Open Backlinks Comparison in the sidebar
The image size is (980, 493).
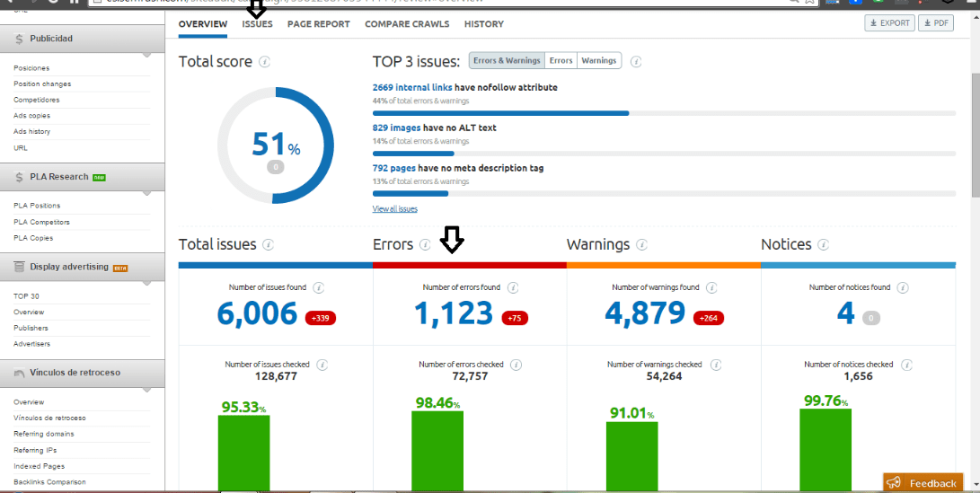click(49, 481)
